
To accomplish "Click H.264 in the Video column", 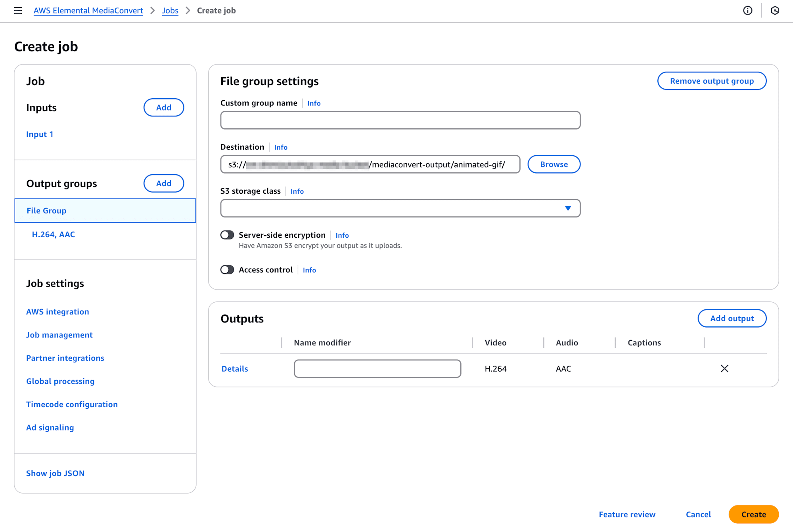I will pyautogui.click(x=496, y=369).
